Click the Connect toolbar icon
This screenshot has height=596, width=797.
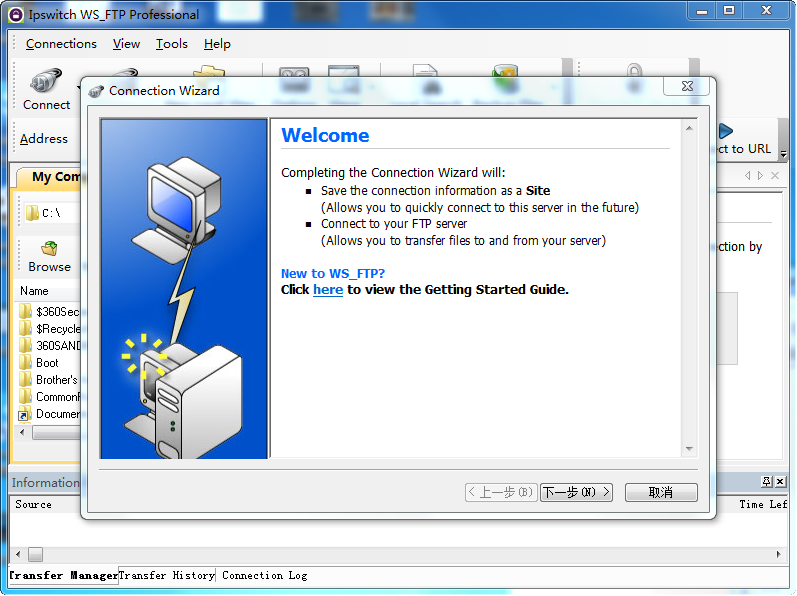46,84
